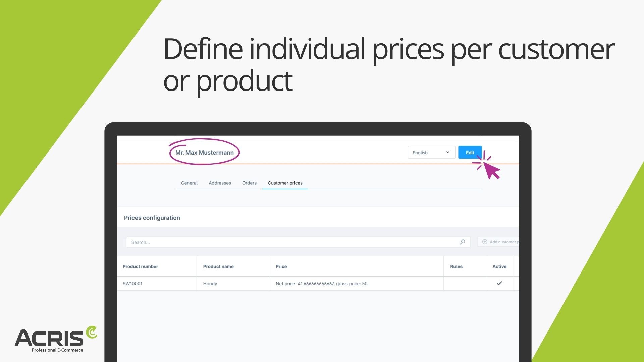644x362 pixels.
Task: Sort by the Product name column header
Action: (218, 266)
